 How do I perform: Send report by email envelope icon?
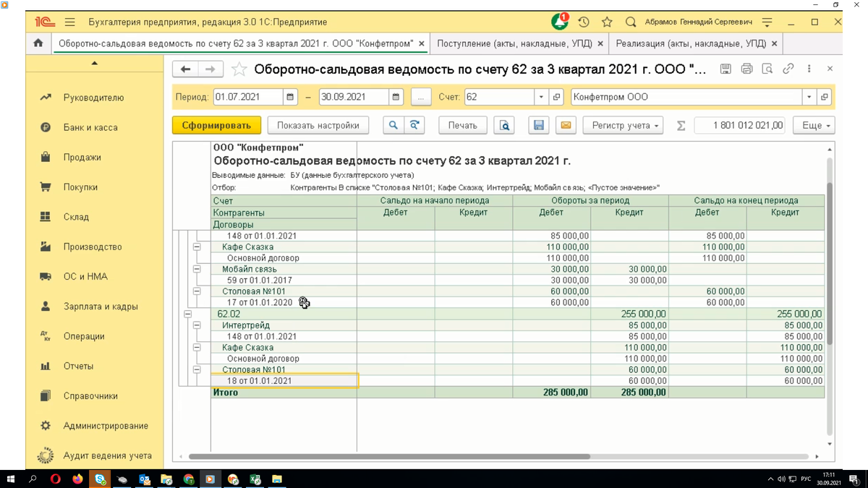click(566, 125)
